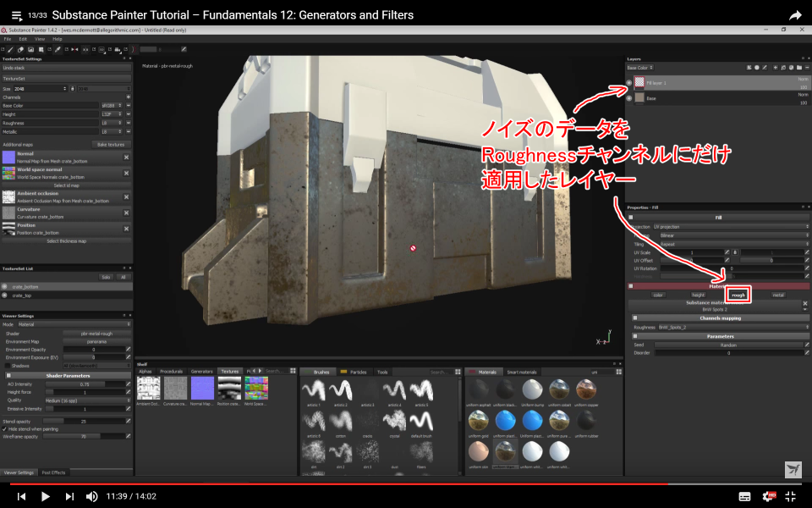Switch to the Post Effects tab
812x508 pixels.
(53, 472)
